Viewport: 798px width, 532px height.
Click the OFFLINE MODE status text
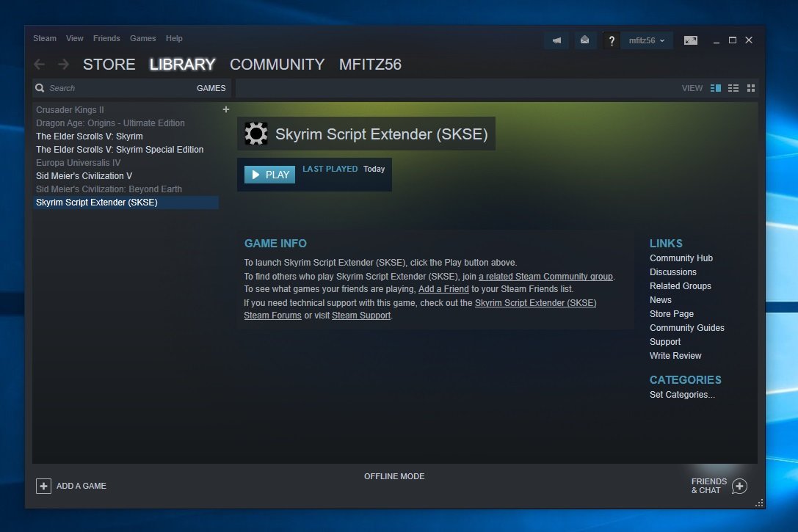[394, 476]
